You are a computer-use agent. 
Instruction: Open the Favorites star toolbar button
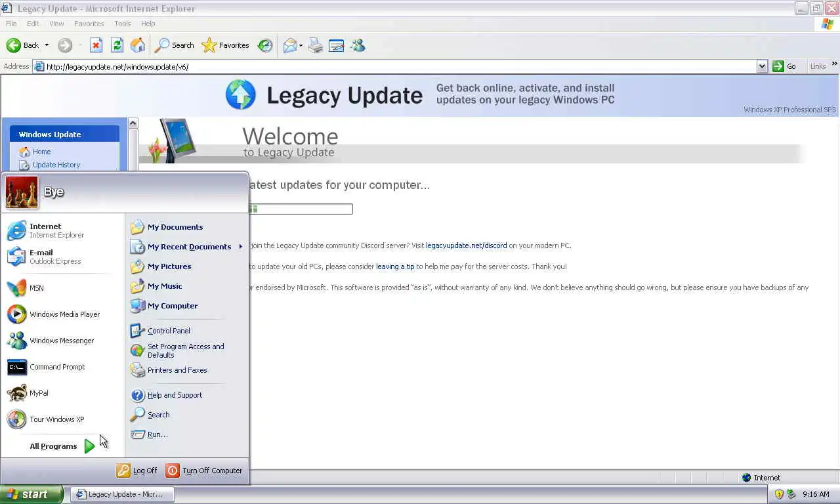pos(225,45)
